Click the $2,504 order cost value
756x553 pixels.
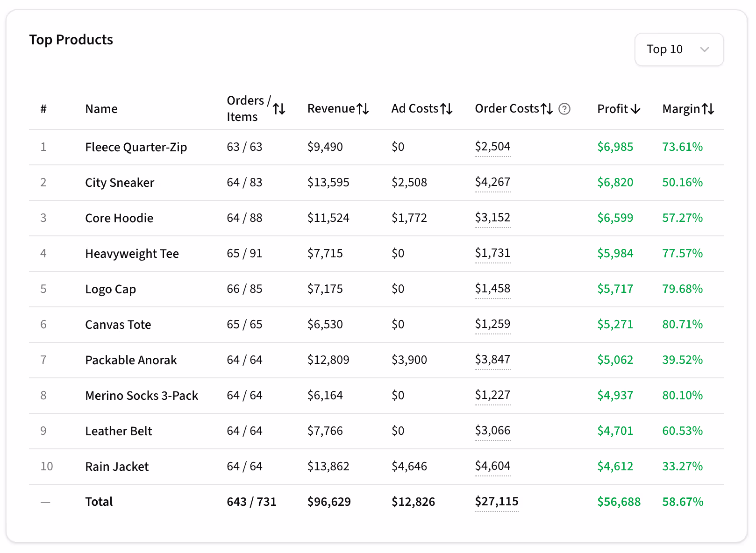pos(492,147)
